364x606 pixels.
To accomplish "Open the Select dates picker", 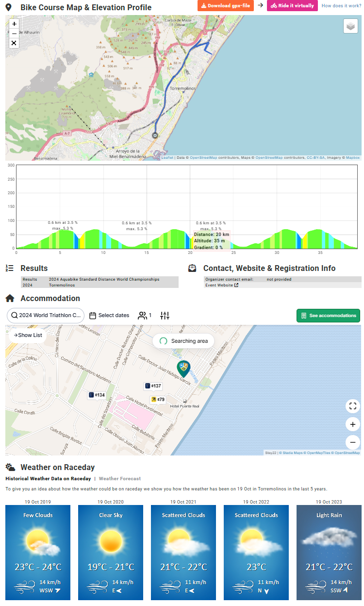I will tap(109, 316).
